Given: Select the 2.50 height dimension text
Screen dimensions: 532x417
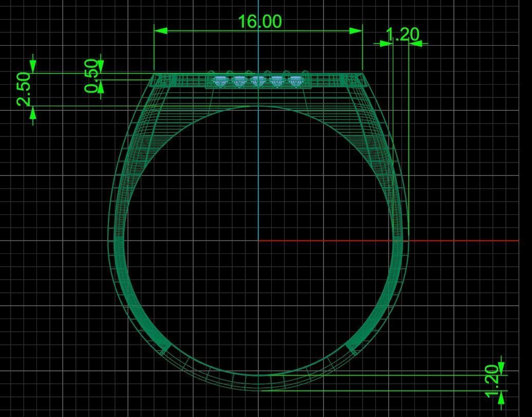Looking at the screenshot, I should pos(24,89).
